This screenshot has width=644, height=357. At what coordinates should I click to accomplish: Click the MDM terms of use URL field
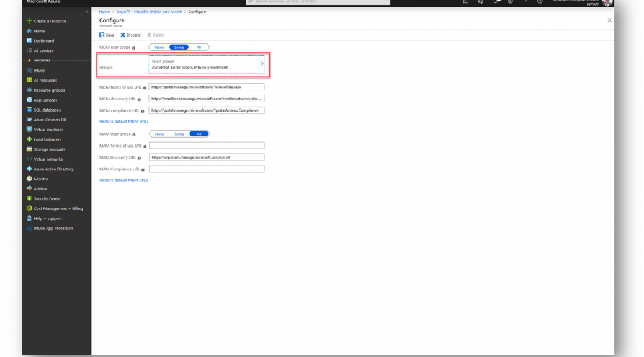[207, 87]
